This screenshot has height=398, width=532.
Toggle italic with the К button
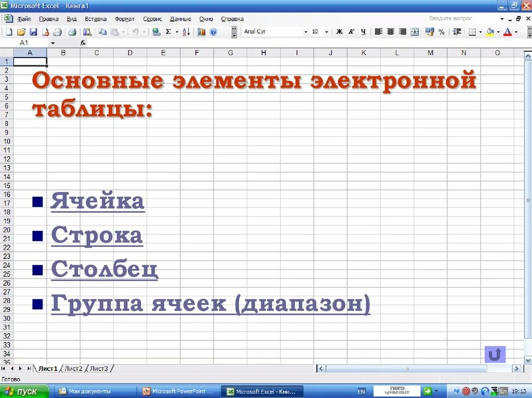click(x=352, y=32)
